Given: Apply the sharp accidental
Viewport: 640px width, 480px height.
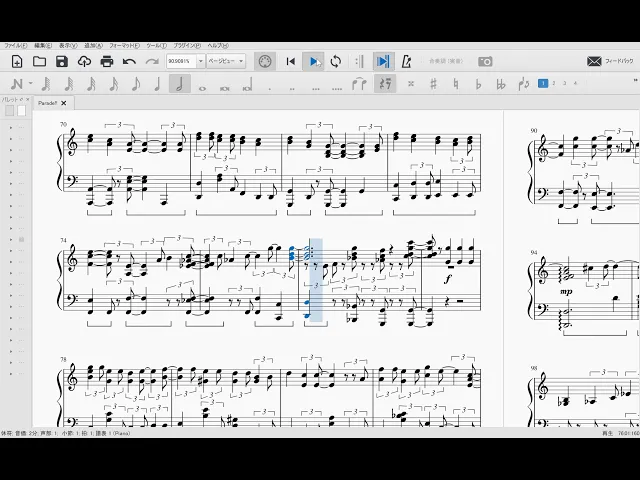Looking at the screenshot, I should click(x=433, y=84).
